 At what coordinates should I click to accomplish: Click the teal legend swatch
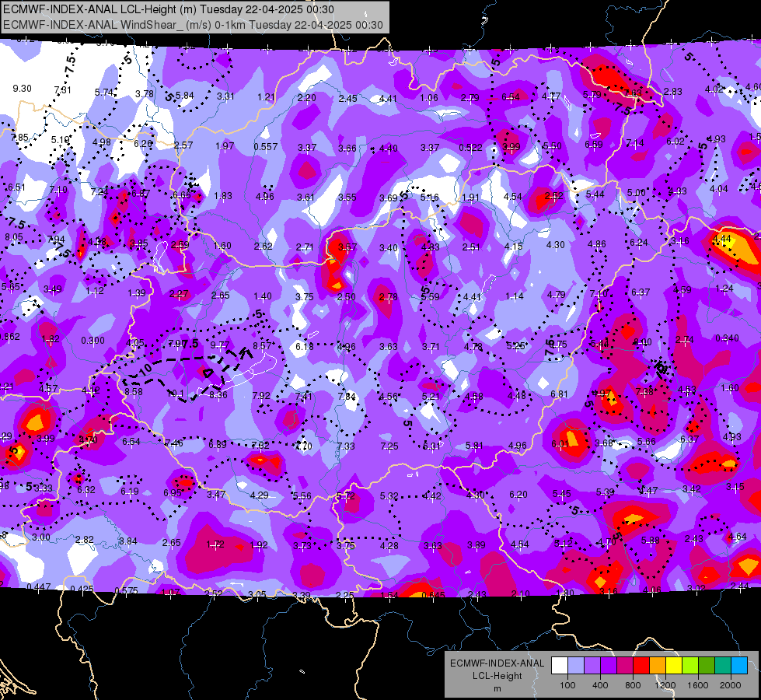[x=723, y=665]
